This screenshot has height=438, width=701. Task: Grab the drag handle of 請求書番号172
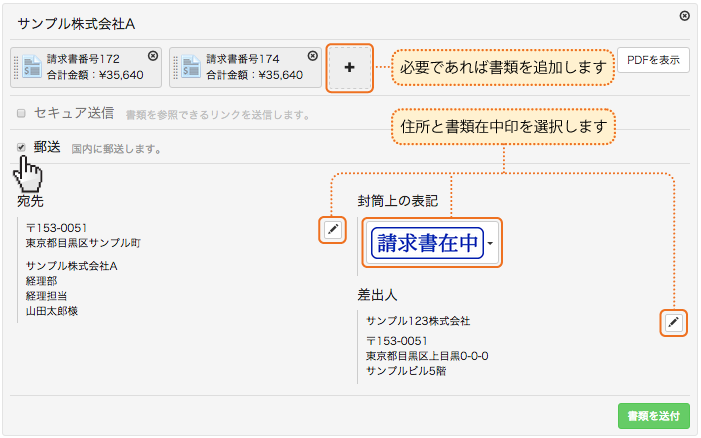point(16,67)
